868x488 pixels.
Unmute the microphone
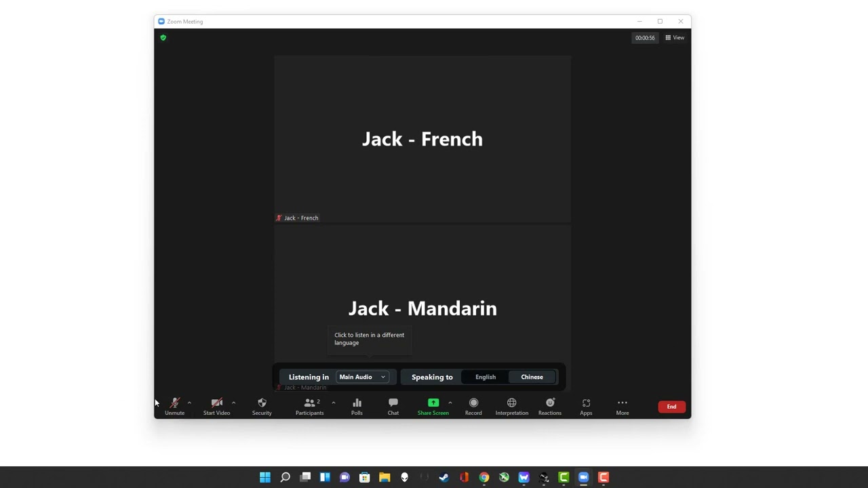click(x=174, y=406)
